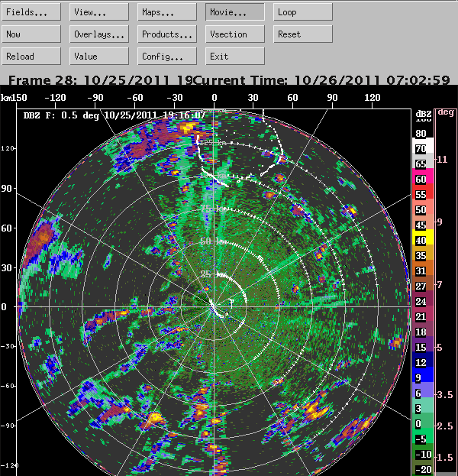Open the Maps... selection
This screenshot has width=458, height=476.
tap(167, 12)
